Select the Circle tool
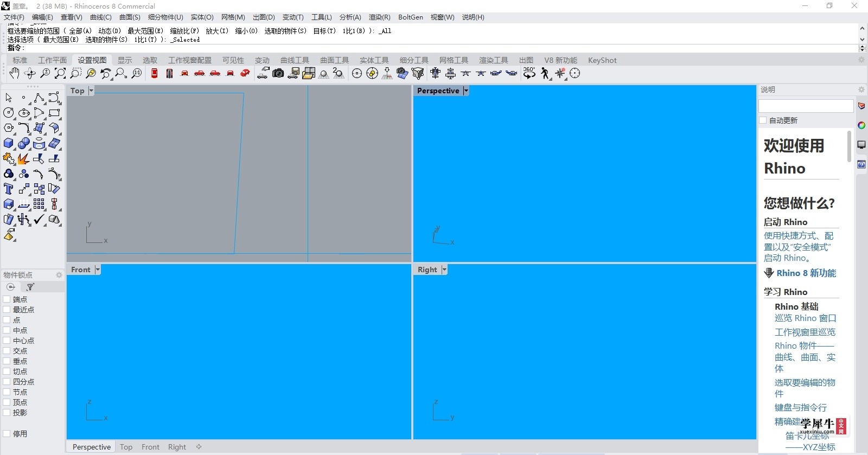Image resolution: width=868 pixels, height=455 pixels. point(9,113)
